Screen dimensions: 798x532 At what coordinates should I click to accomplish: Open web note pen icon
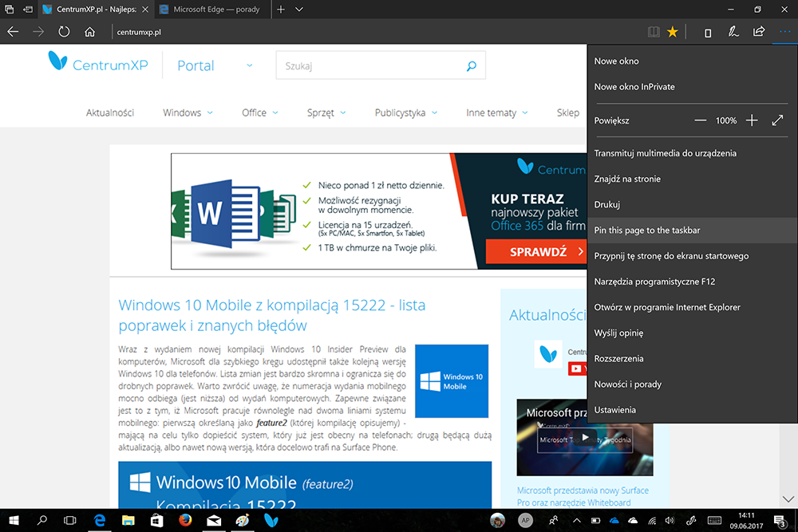(733, 32)
